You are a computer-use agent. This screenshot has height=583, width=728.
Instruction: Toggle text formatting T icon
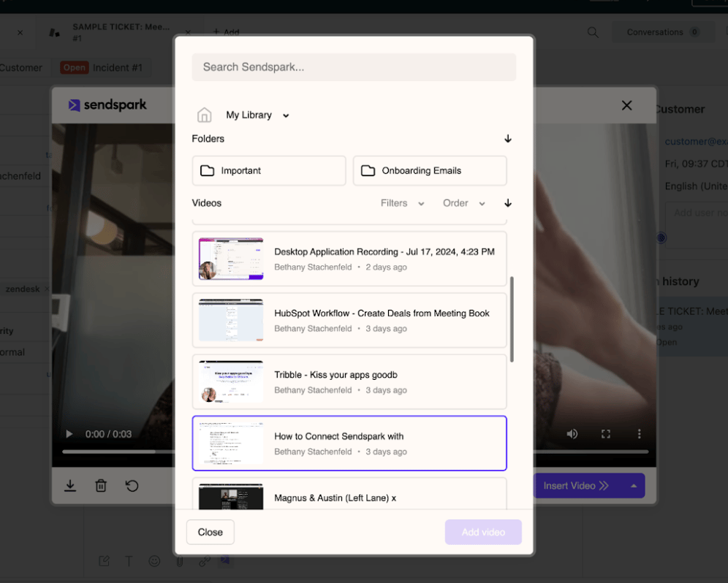coord(129,561)
